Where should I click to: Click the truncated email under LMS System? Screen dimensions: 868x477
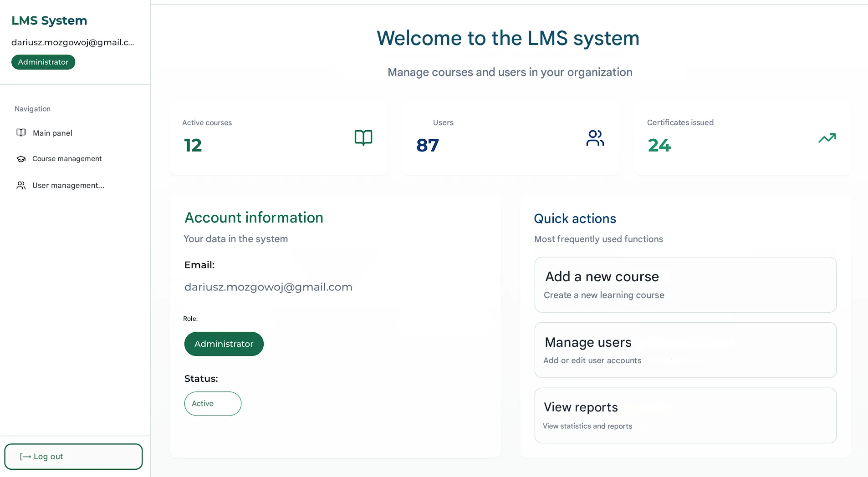[x=72, y=42]
